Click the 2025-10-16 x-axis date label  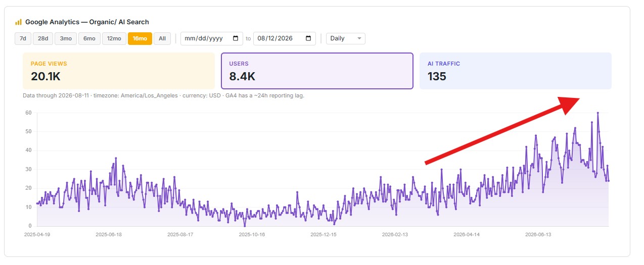[252, 235]
